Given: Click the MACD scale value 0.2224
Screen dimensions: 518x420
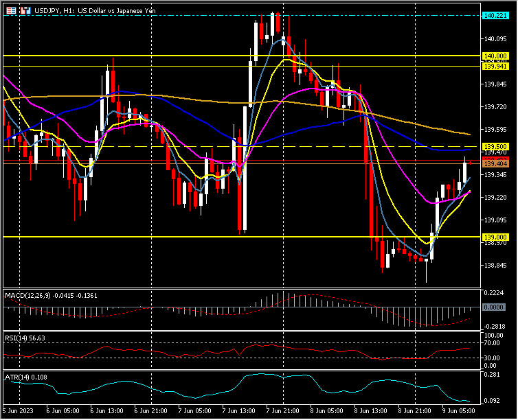Looking at the screenshot, I should (x=493, y=292).
